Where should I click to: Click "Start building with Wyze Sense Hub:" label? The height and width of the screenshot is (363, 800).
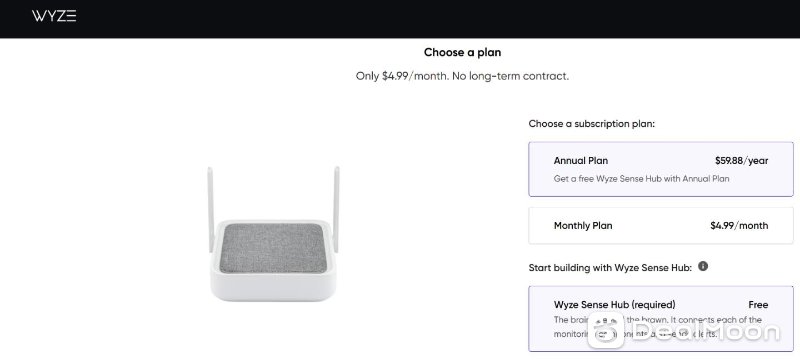610,268
